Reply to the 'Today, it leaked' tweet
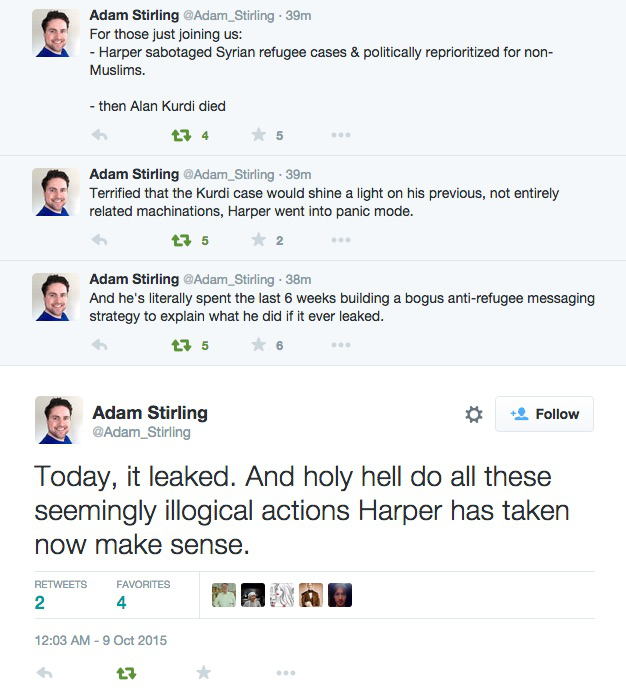 click(x=45, y=674)
